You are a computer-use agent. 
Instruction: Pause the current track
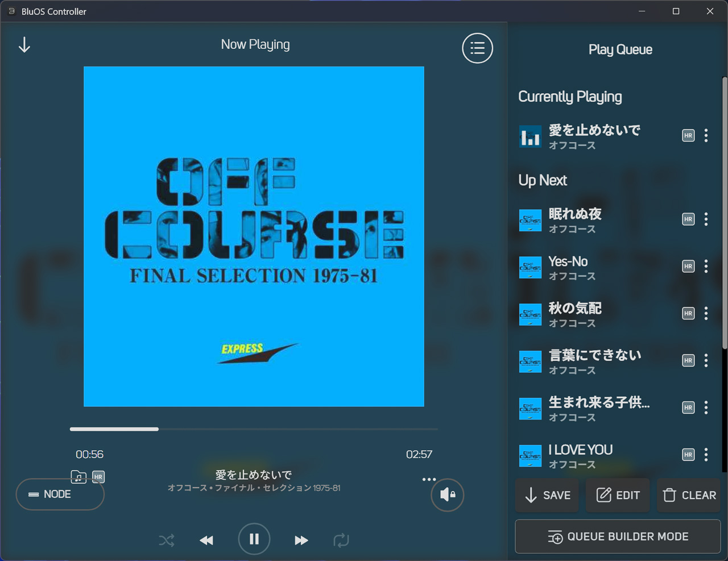click(x=254, y=539)
